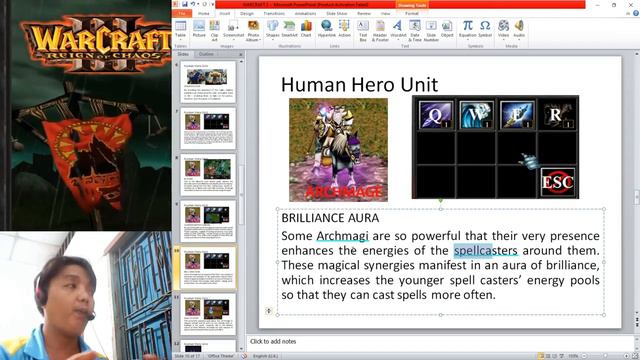The width and height of the screenshot is (640, 360).
Task: Click the W ability icon on slide
Action: coord(476,115)
